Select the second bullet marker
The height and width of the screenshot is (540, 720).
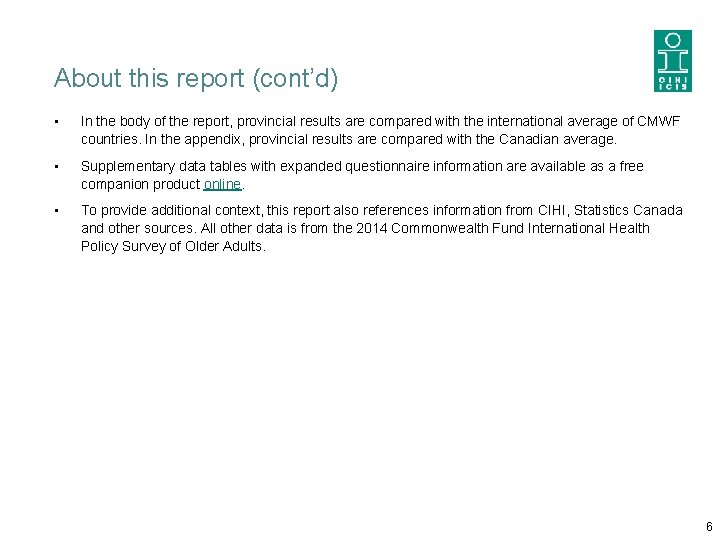point(58,167)
